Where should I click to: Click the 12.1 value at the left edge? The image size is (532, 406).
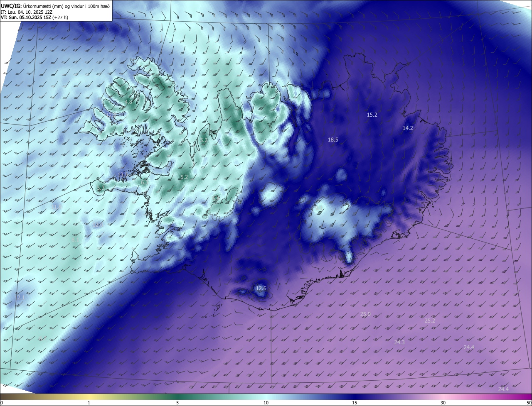(x=20, y=297)
